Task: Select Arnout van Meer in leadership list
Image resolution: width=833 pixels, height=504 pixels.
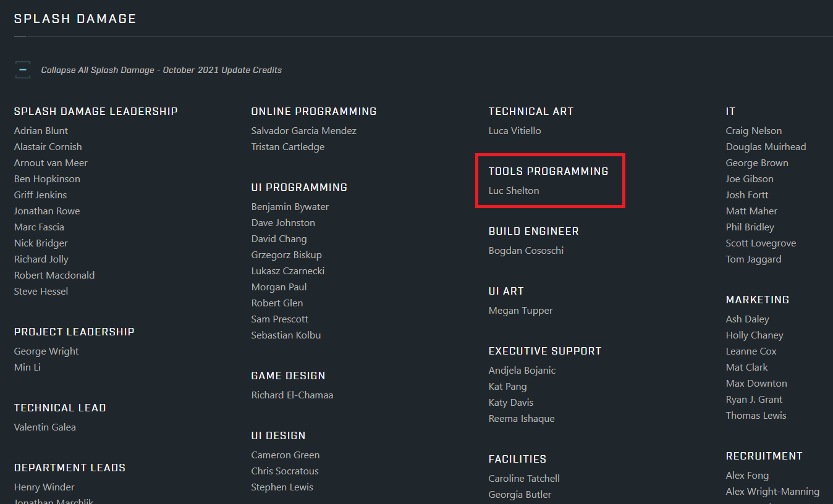Action: [51, 163]
